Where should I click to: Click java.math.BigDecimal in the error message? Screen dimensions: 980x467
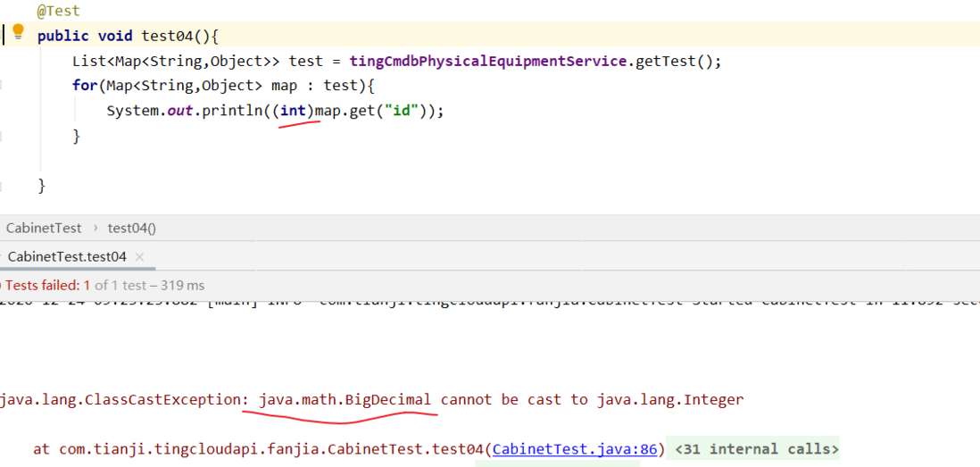345,399
